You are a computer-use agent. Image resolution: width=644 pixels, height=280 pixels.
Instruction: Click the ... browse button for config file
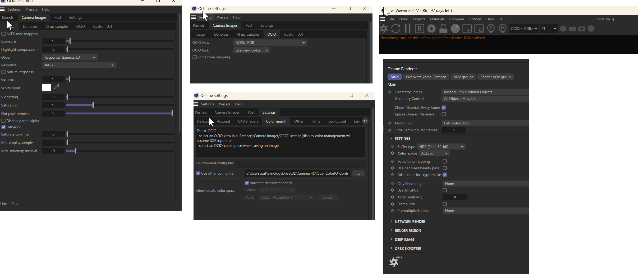tap(358, 173)
